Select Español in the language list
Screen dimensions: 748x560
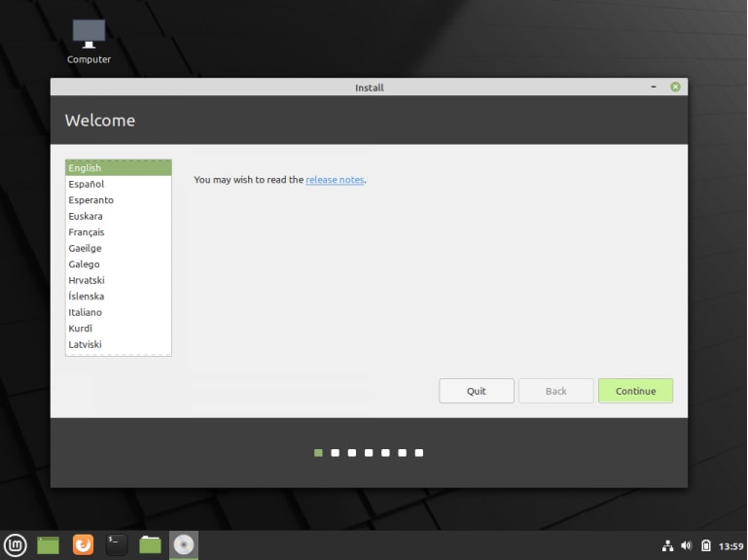tap(119, 184)
